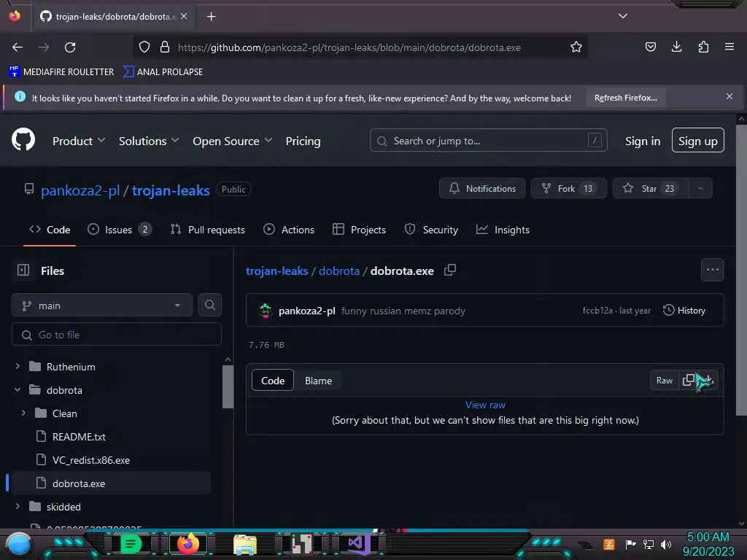This screenshot has height=560, width=747.
Task: Copy raw file contents icon
Action: click(688, 380)
